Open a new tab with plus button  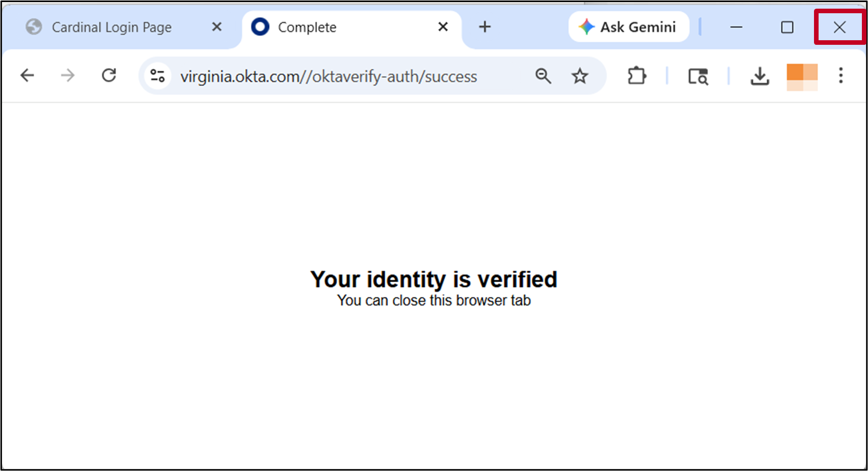(485, 27)
